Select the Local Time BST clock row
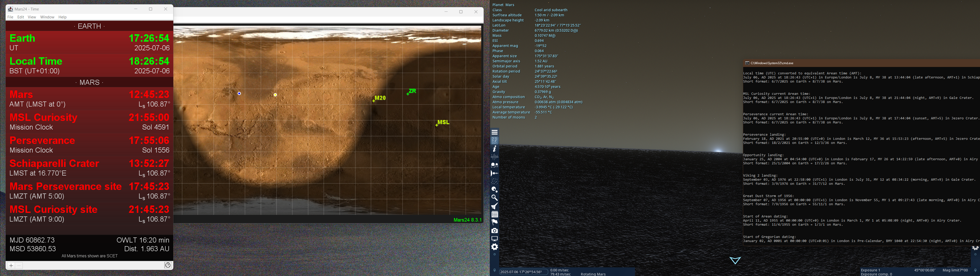 click(x=89, y=66)
